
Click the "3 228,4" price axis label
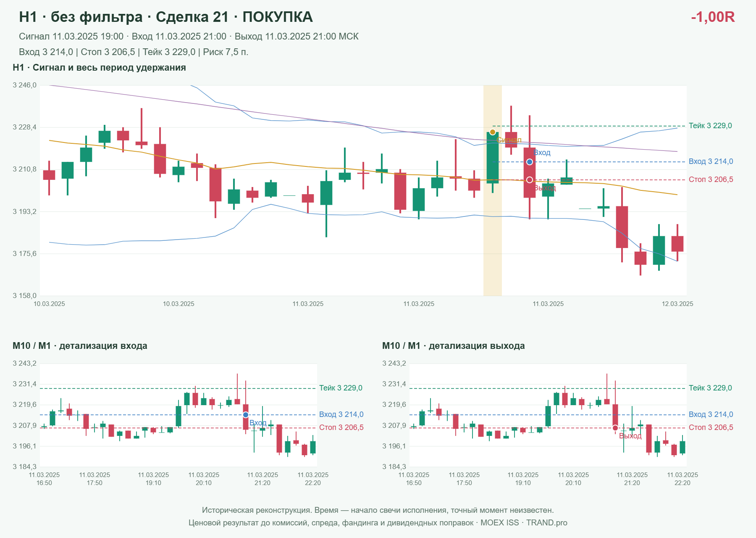pos(25,127)
